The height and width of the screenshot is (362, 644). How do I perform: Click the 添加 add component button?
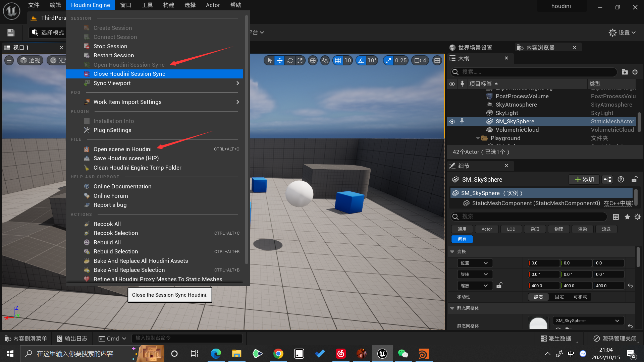click(x=584, y=179)
